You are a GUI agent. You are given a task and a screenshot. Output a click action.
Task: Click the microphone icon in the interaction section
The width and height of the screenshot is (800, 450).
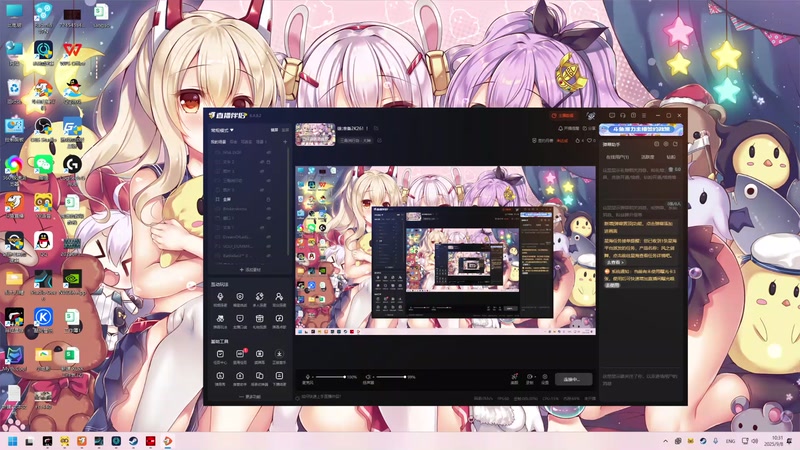click(x=220, y=296)
